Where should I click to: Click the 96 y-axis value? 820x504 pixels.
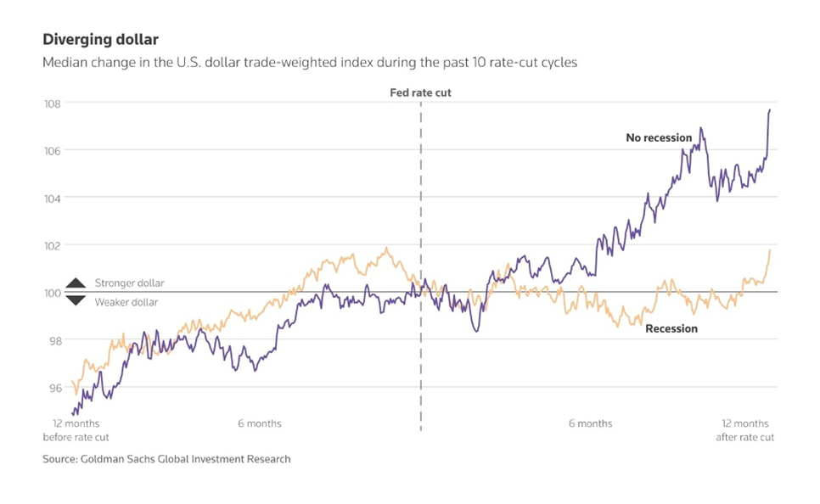coord(53,388)
